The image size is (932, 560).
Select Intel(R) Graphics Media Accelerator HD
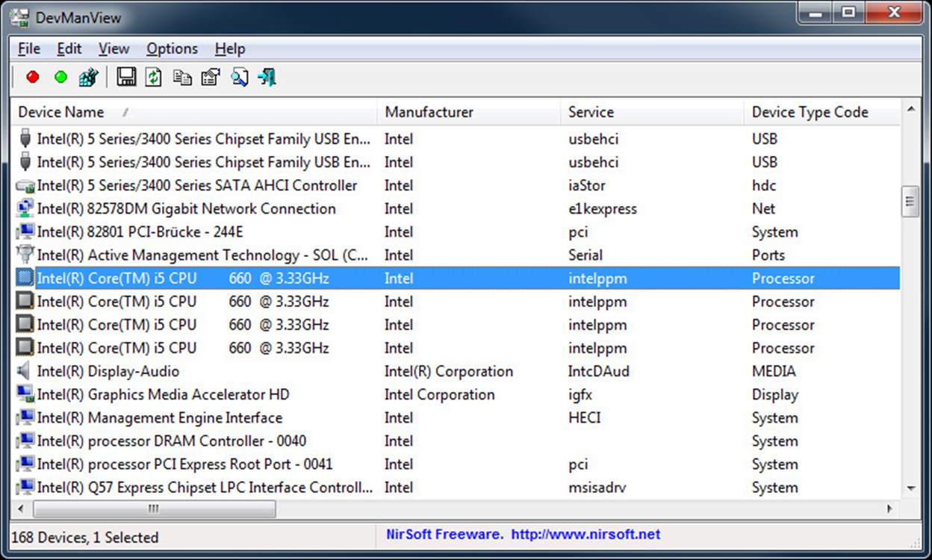click(456, 394)
